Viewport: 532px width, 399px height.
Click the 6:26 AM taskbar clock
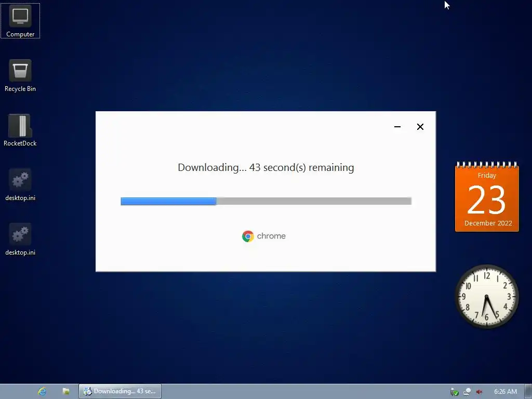[x=505, y=392]
